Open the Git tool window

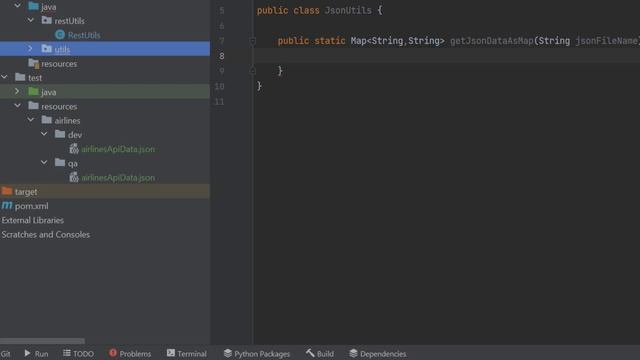point(5,354)
